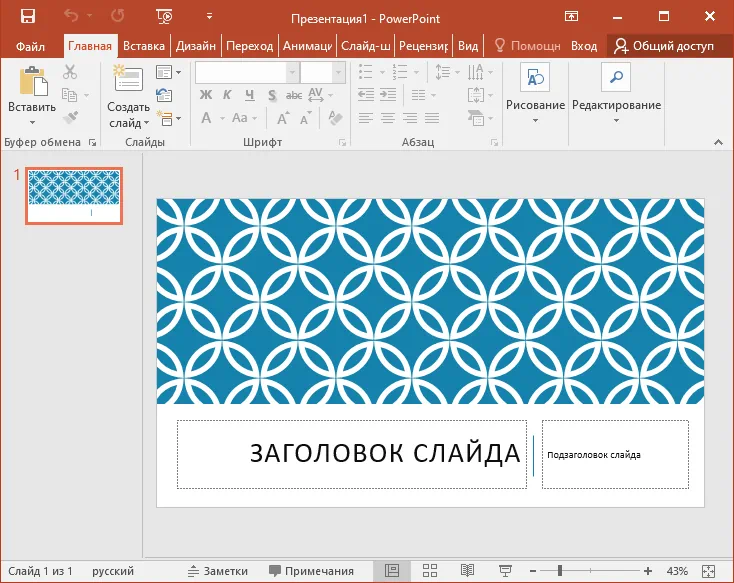Click the Save icon in title bar

[x=27, y=16]
